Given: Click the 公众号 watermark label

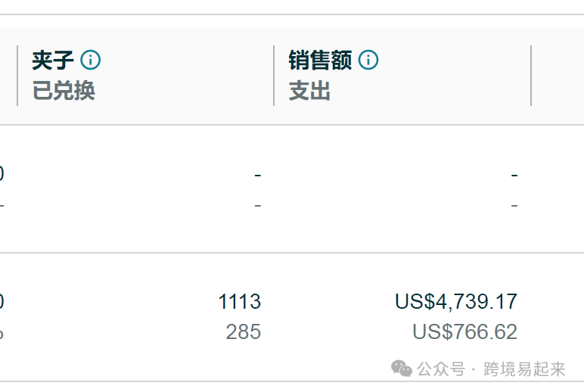Looking at the screenshot, I should [x=441, y=369].
